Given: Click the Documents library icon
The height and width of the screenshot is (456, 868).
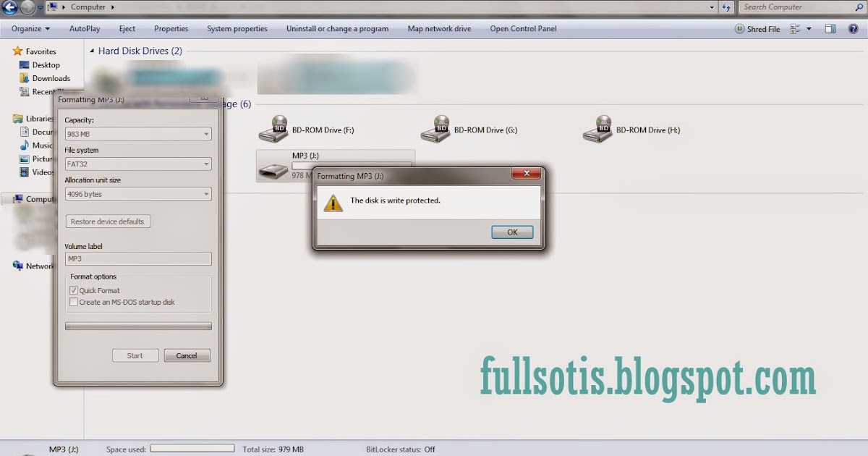Looking at the screenshot, I should (25, 132).
